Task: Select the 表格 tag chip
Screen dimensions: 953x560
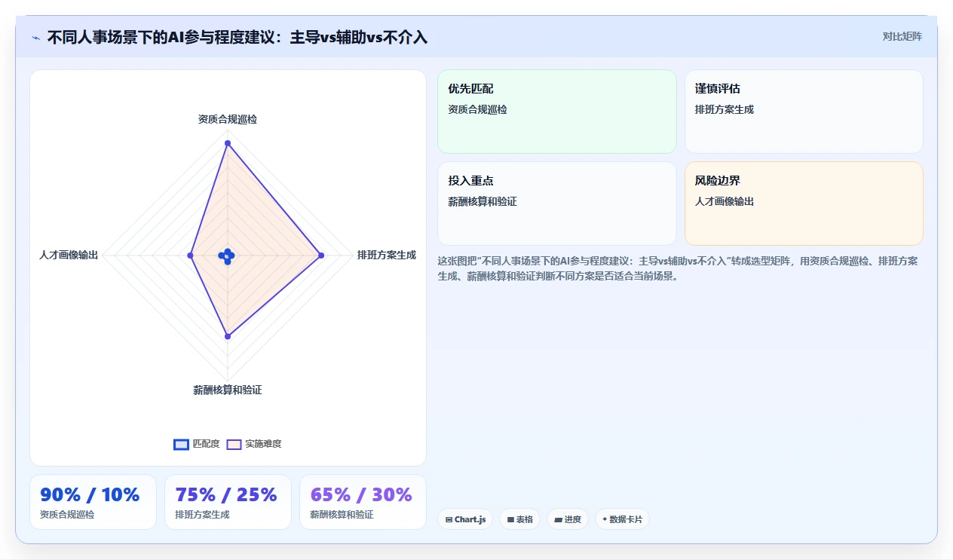Action: (x=520, y=519)
